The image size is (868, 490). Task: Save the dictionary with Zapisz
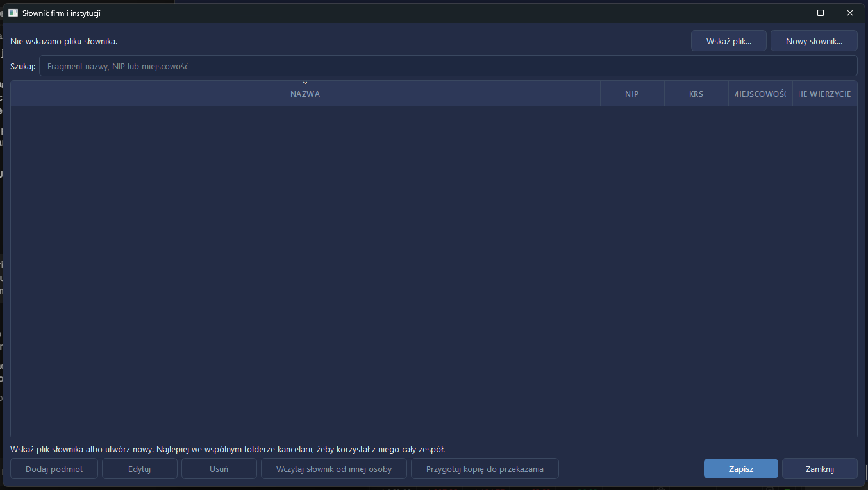coord(741,469)
